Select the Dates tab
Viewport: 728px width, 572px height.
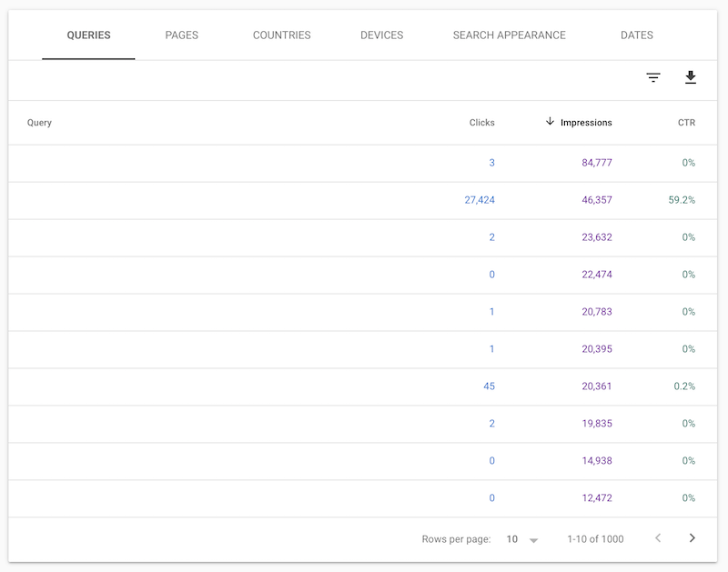[636, 35]
